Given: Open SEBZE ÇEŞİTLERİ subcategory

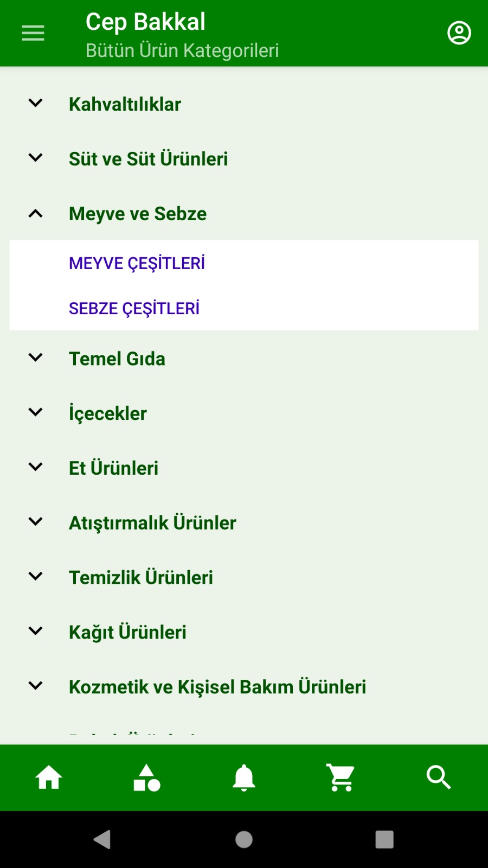Looking at the screenshot, I should click(x=134, y=308).
